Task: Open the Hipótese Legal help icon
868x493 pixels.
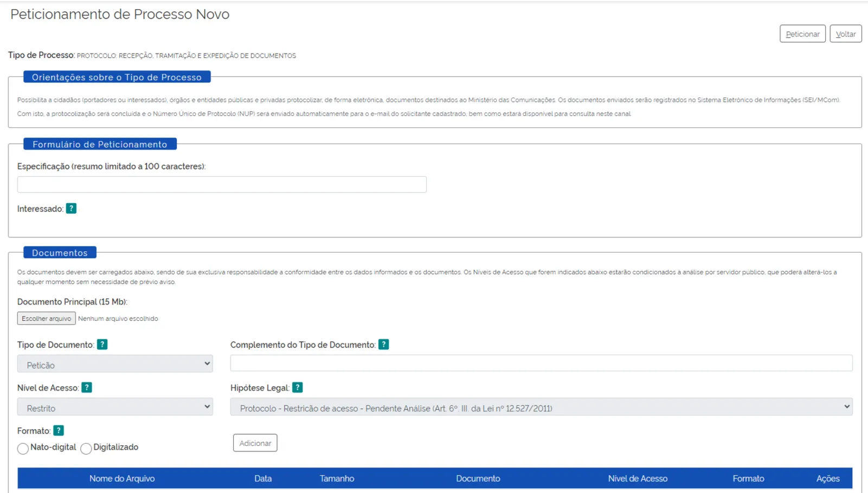Action: (297, 387)
